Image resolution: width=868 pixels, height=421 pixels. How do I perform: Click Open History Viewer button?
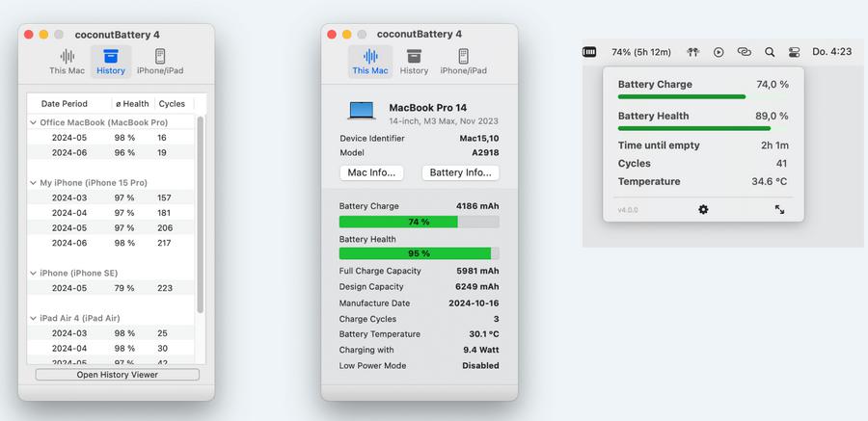[x=118, y=375]
